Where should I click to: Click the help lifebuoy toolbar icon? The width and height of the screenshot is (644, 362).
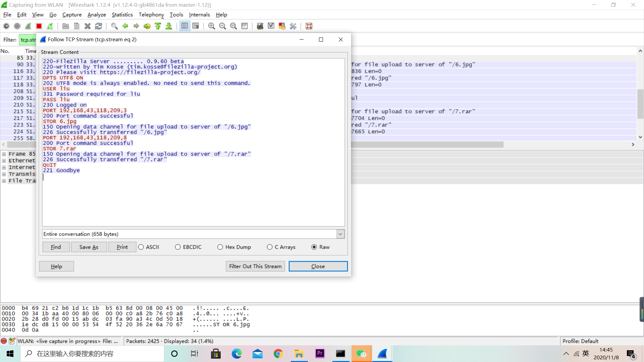tap(309, 26)
